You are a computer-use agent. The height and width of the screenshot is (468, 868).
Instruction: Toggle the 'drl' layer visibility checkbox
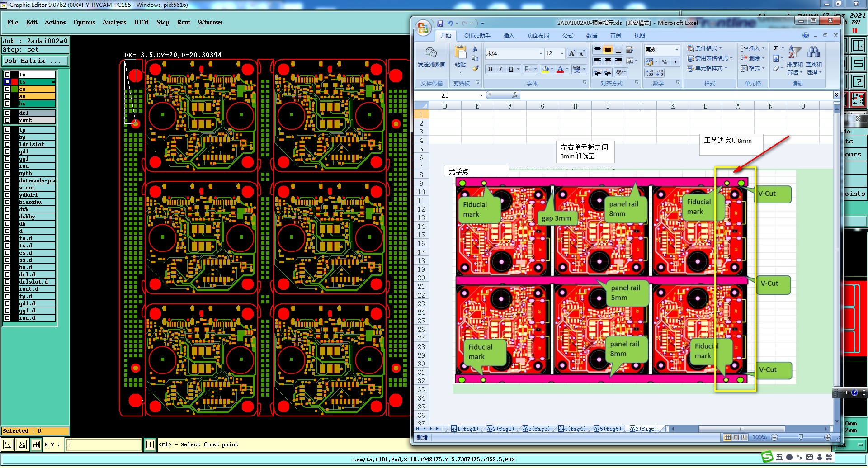pyautogui.click(x=7, y=113)
